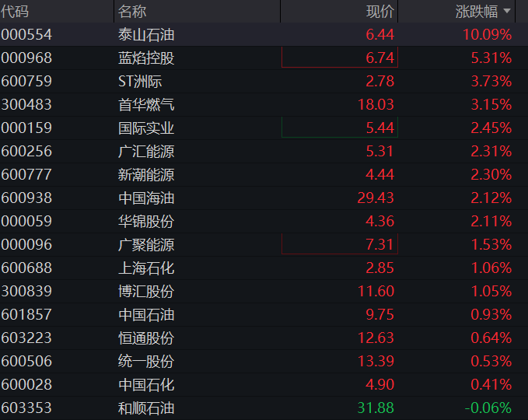The height and width of the screenshot is (420, 528).
Task: Select 博汇股份 stock name
Action: click(x=146, y=292)
